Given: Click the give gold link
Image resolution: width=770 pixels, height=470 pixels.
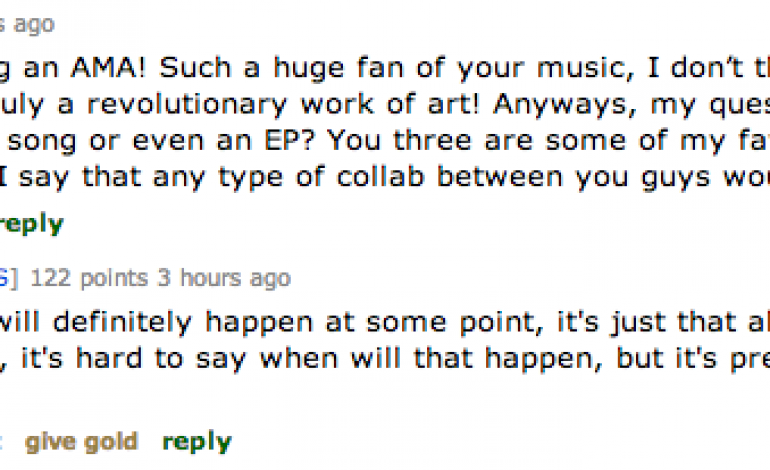Looking at the screenshot, I should pyautogui.click(x=80, y=441).
